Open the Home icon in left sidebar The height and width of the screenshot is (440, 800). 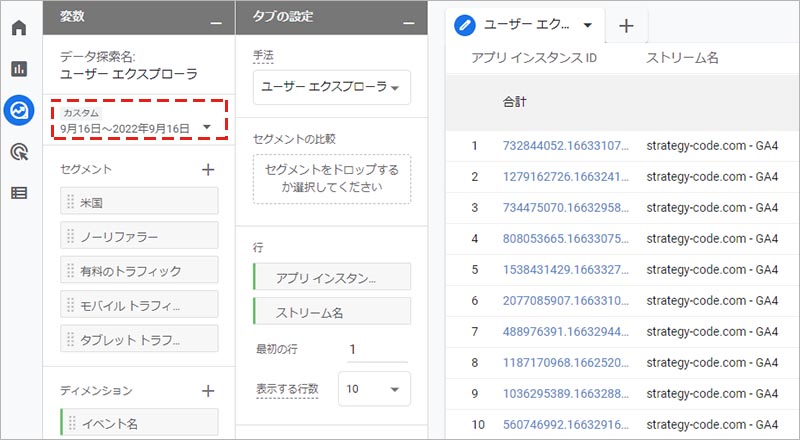tap(19, 27)
